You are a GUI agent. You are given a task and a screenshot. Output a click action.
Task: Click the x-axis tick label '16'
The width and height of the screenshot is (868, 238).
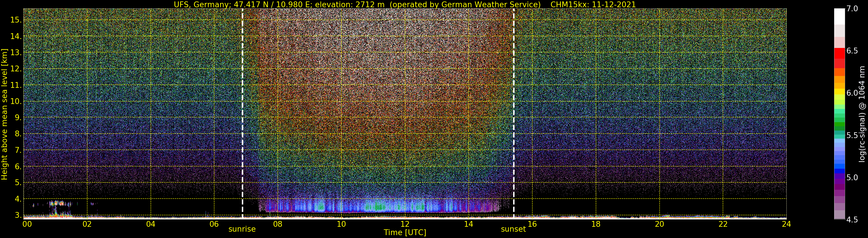pyautogui.click(x=532, y=224)
